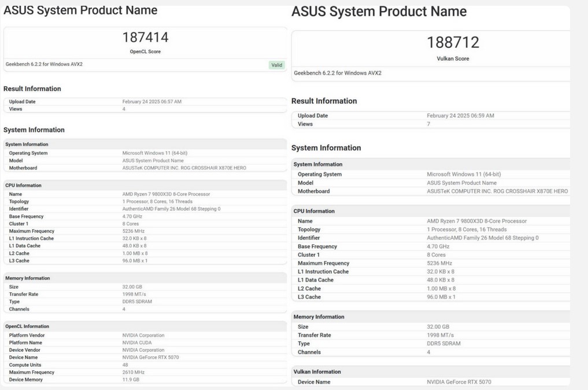
Task: Click the Device Memory value 11.9 GB
Action: coord(131,380)
